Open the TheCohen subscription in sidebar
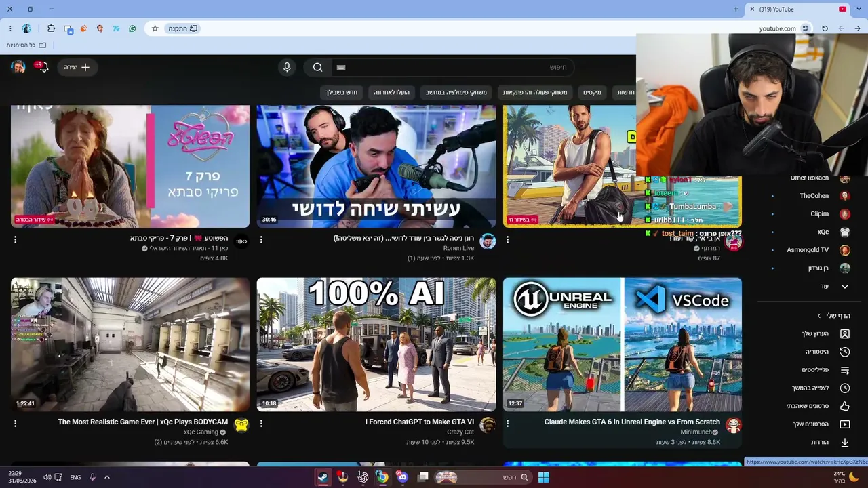The image size is (868, 488). tap(809, 196)
